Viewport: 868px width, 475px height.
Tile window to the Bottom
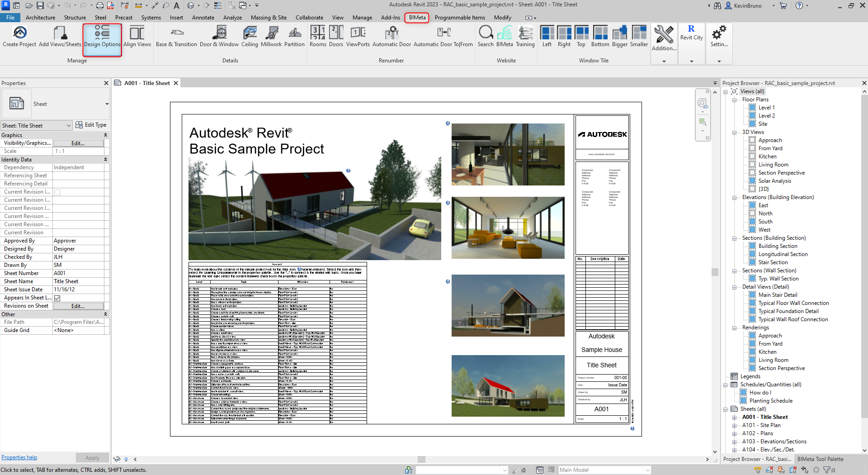pos(600,36)
